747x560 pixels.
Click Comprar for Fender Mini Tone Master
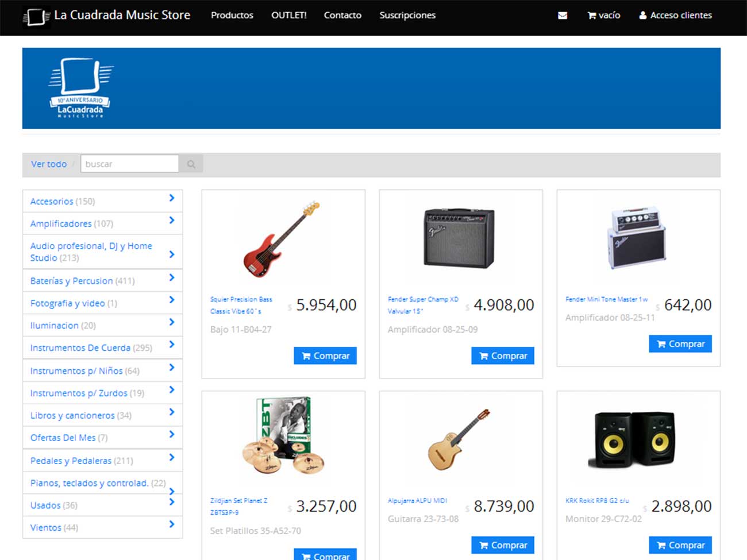[x=680, y=343]
